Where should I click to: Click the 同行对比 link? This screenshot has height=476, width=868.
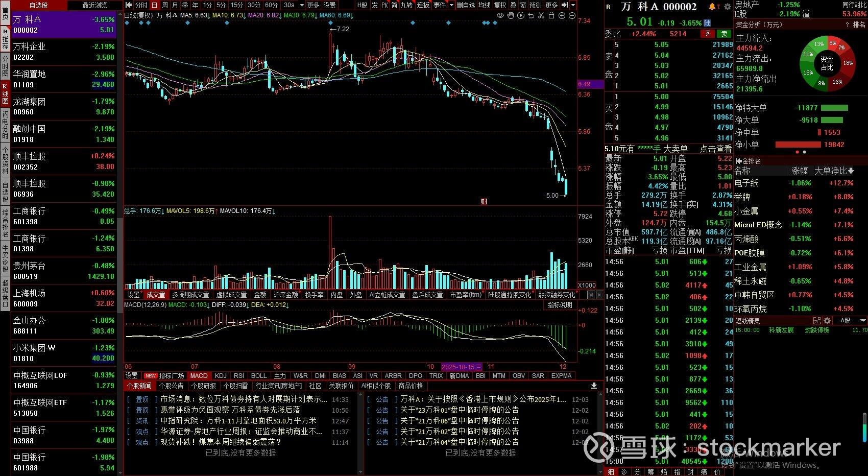[854, 5]
